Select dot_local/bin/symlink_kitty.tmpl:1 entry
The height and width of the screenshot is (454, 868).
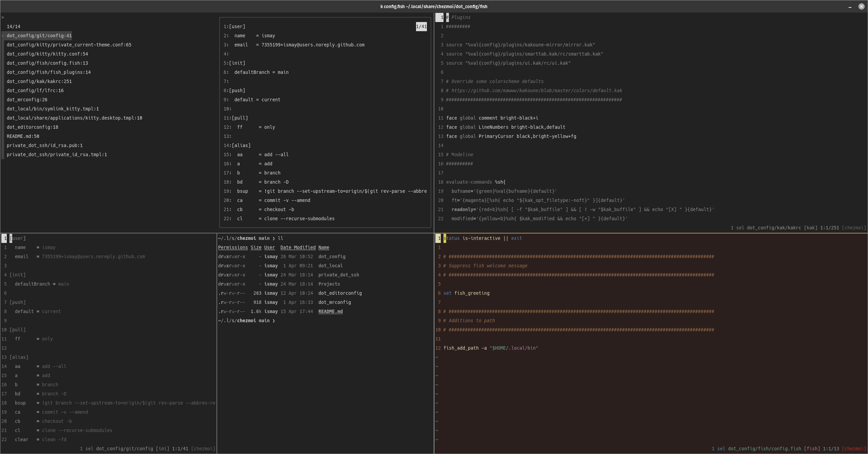[53, 109]
